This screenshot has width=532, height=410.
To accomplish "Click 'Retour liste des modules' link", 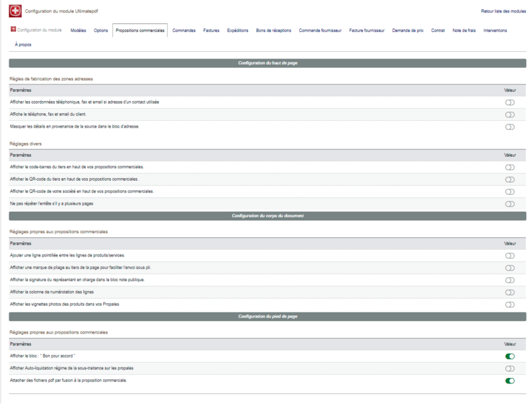I will click(x=503, y=11).
